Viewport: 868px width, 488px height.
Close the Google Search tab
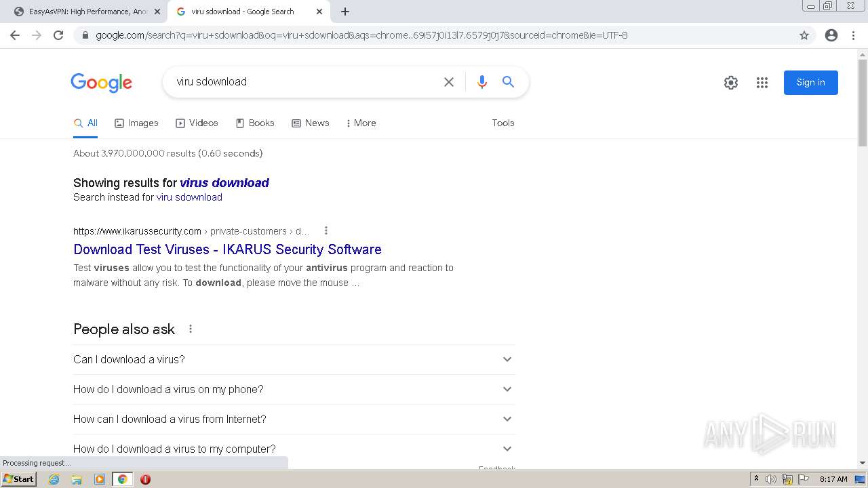[x=319, y=12]
